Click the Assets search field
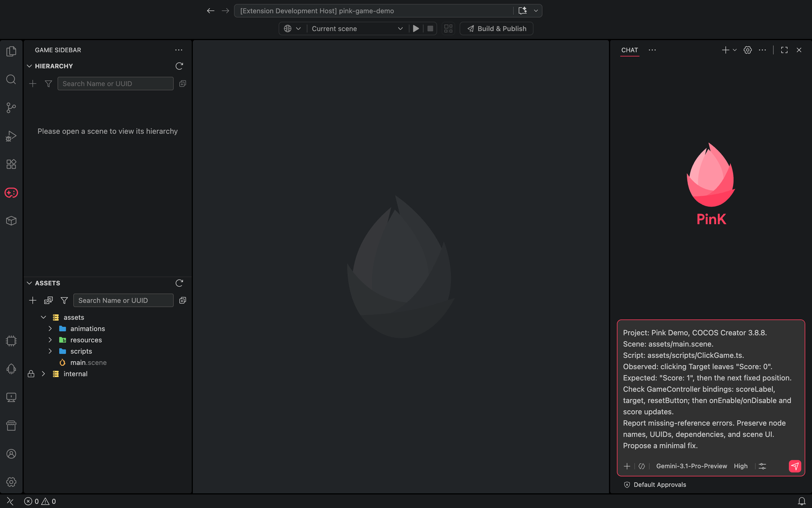This screenshot has height=508, width=812. pos(123,300)
